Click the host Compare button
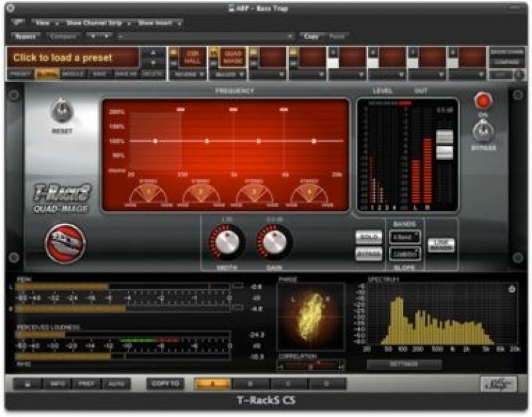Image resolution: width=532 pixels, height=417 pixels. click(x=63, y=37)
